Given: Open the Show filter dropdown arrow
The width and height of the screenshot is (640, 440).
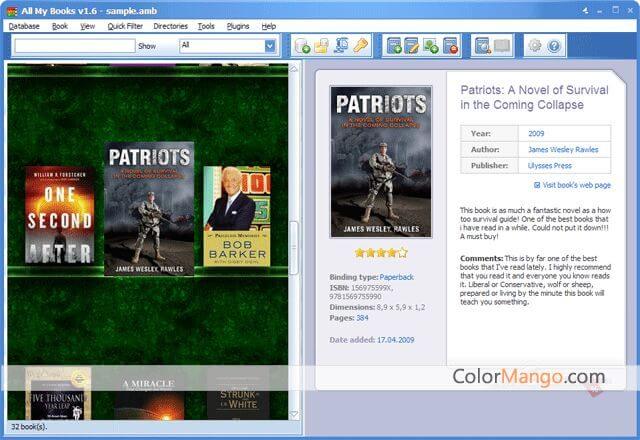Looking at the screenshot, I should 270,46.
